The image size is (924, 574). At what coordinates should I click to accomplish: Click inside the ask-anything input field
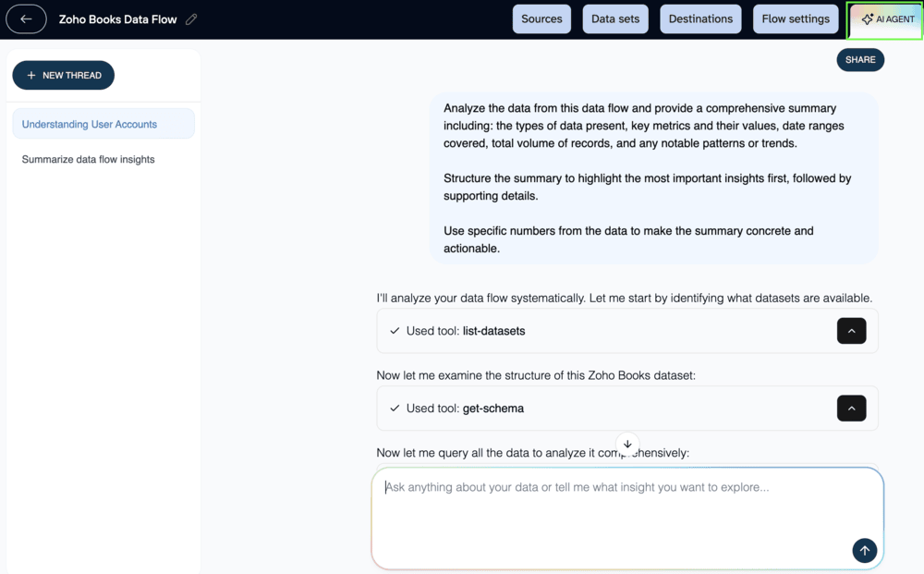[627, 504]
